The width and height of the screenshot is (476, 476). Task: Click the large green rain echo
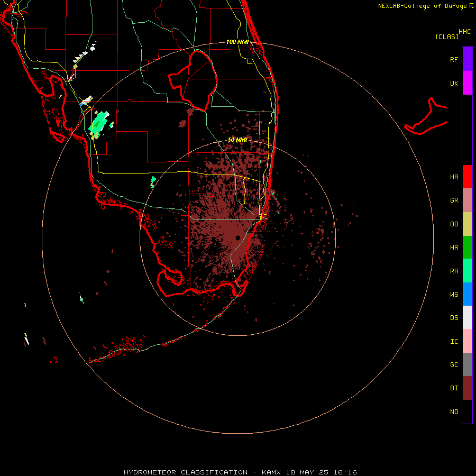pos(99,124)
